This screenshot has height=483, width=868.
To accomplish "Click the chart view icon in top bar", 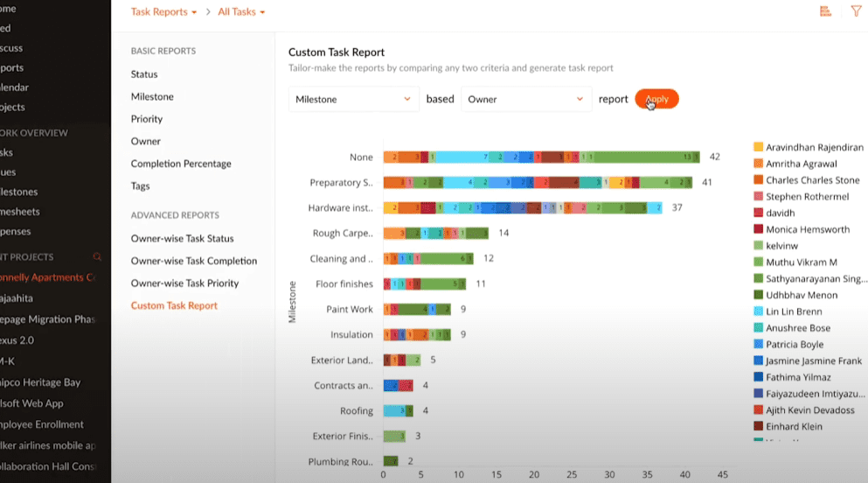I will [825, 11].
